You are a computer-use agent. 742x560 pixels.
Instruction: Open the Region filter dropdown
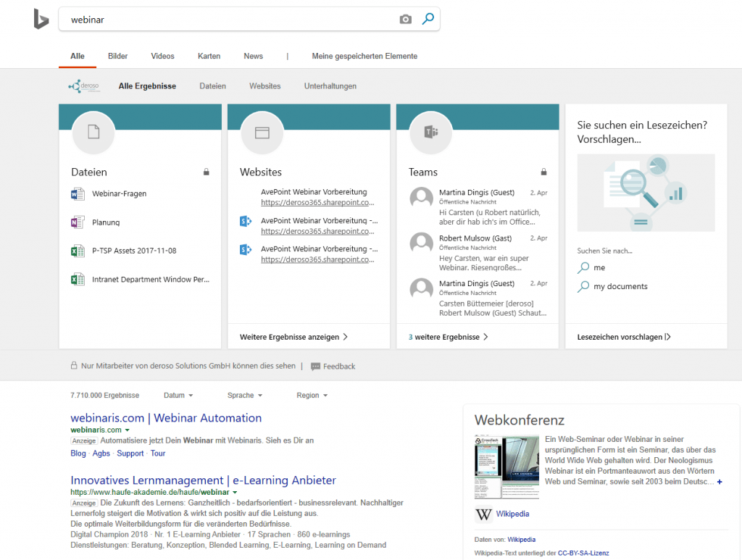(x=312, y=396)
